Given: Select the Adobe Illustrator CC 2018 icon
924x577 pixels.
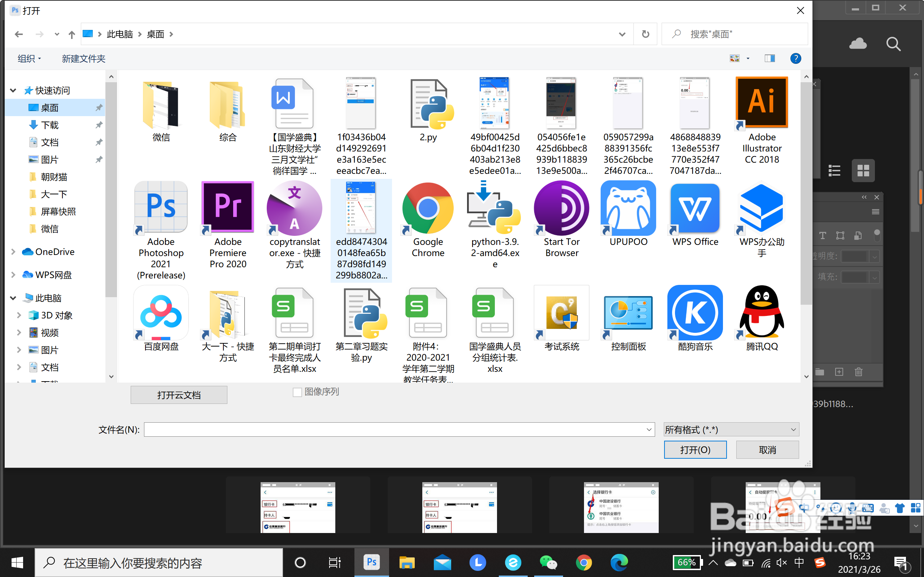Looking at the screenshot, I should pos(762,102).
